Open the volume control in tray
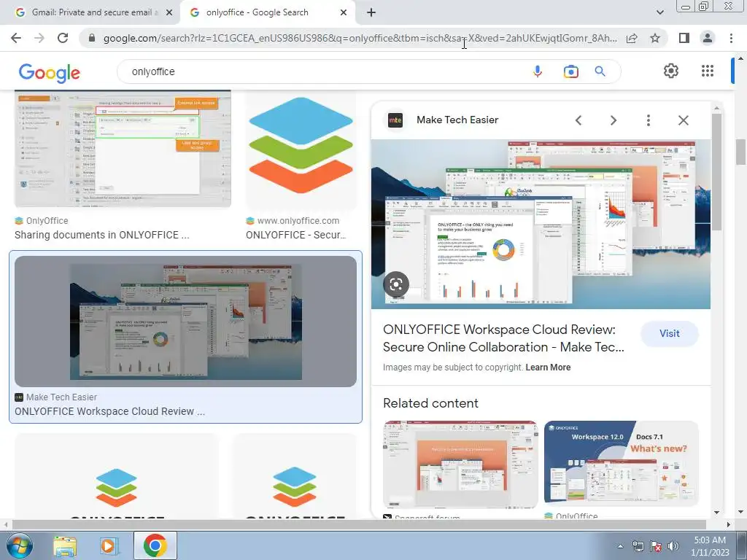The width and height of the screenshot is (747, 560). click(673, 546)
